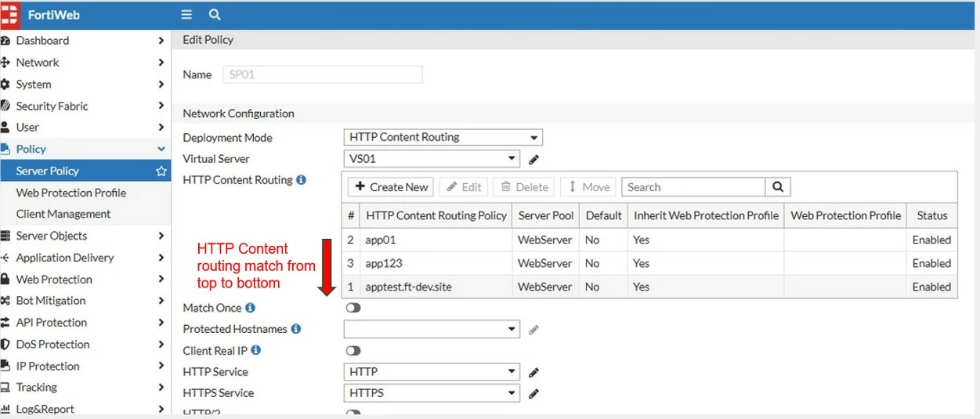The image size is (980, 419).
Task: Click the Dashboard gauge icon
Action: pos(5,41)
